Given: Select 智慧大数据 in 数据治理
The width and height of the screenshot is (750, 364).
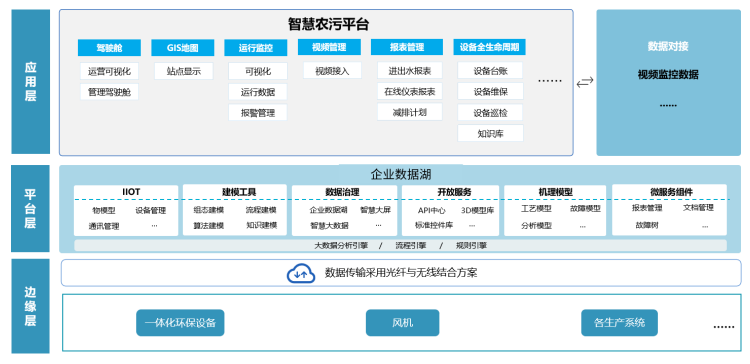Looking at the screenshot, I should click(x=329, y=225).
